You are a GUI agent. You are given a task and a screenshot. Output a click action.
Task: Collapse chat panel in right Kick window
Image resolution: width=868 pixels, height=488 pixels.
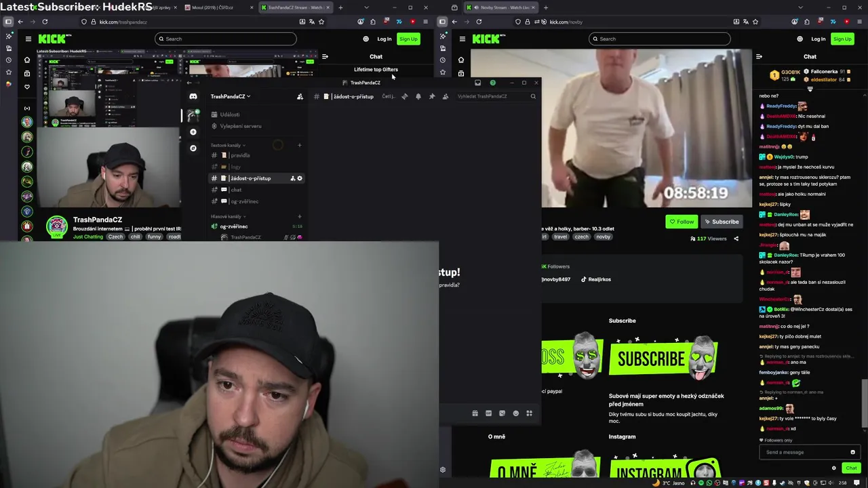759,57
